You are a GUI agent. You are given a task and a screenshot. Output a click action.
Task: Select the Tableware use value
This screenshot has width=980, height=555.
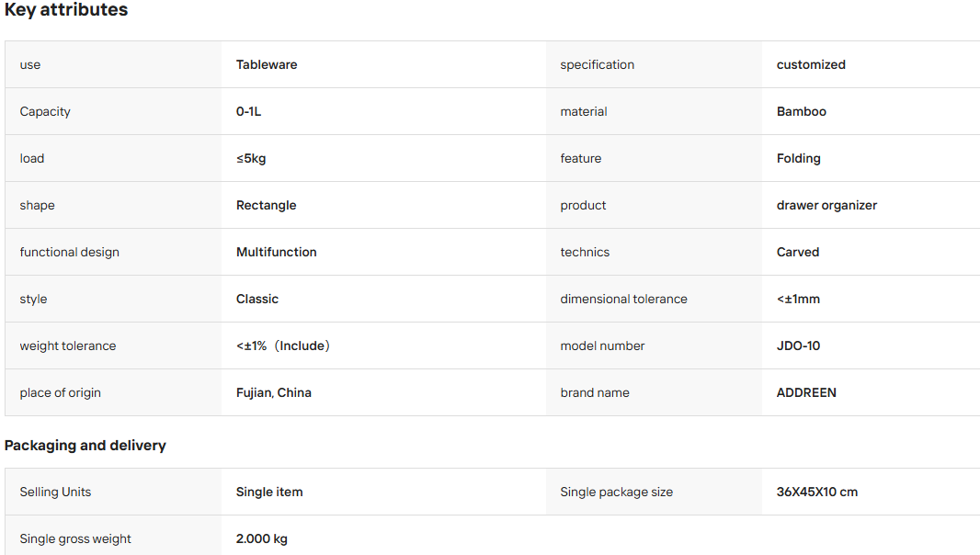[267, 64]
